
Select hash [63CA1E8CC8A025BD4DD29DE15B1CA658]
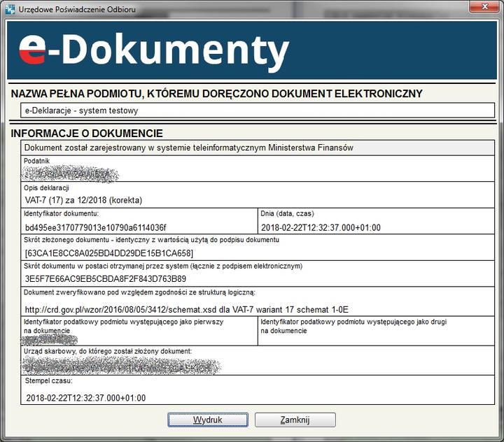(109, 253)
